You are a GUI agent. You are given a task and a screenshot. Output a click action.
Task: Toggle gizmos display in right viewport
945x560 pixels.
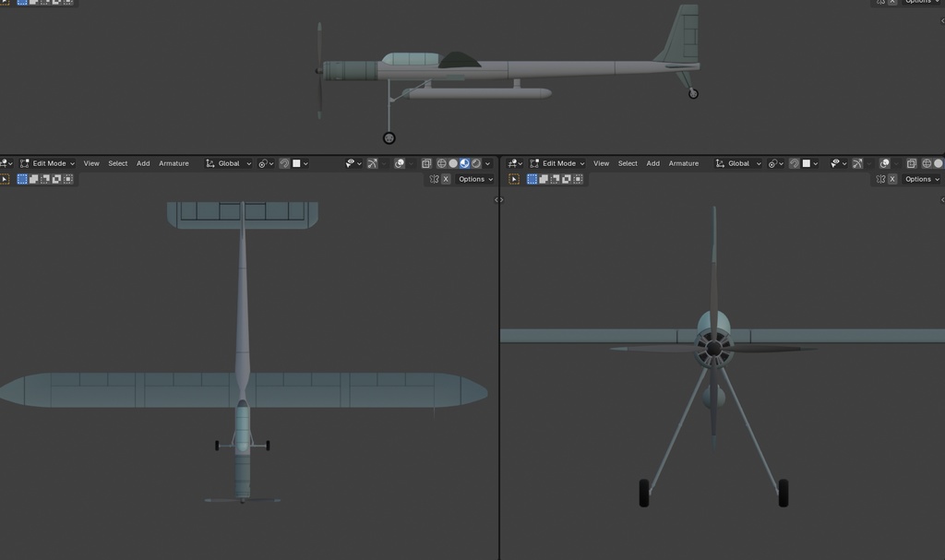857,163
